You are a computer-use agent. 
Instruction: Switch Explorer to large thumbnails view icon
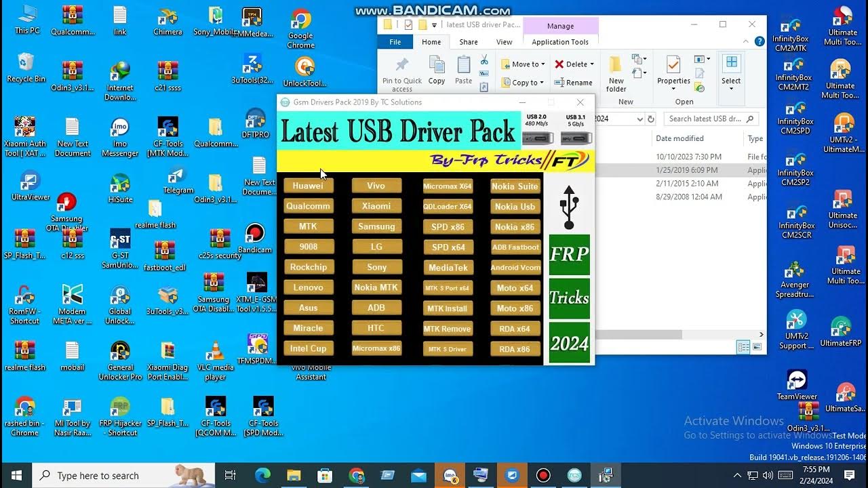757,347
